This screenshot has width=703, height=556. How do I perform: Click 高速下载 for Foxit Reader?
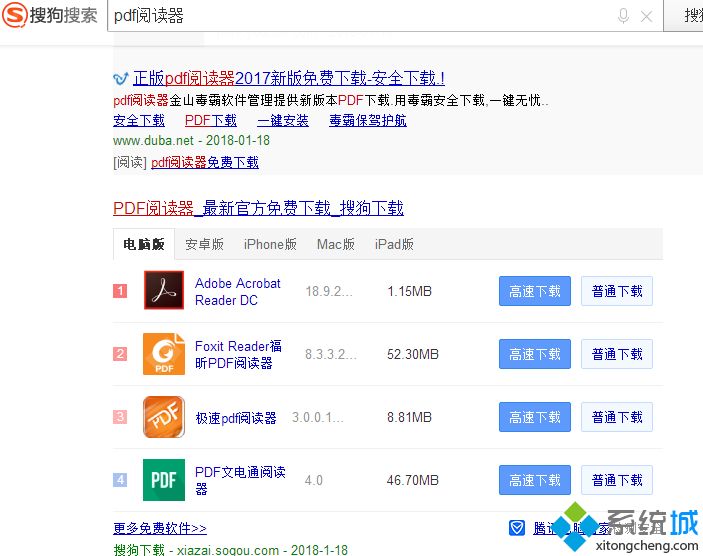[x=535, y=354]
